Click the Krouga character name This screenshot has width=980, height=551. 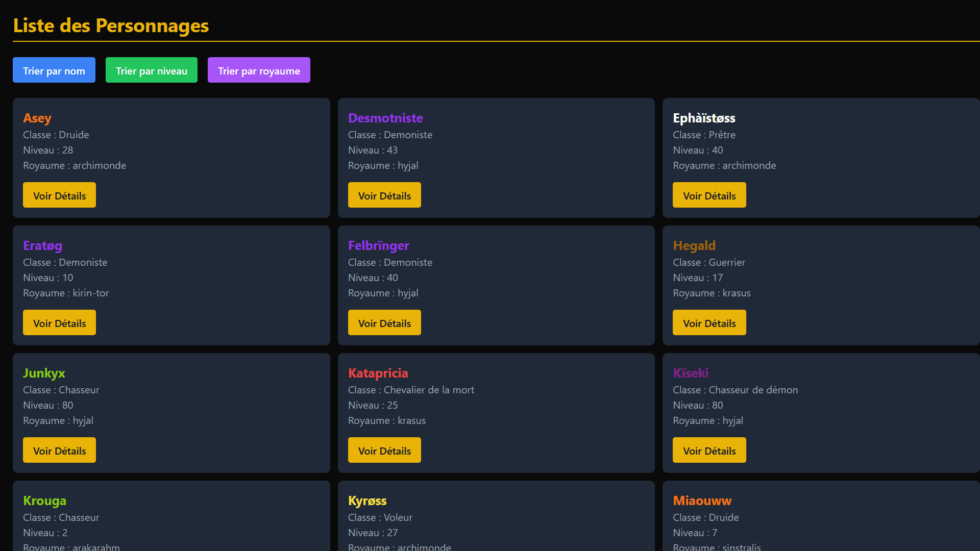click(44, 500)
